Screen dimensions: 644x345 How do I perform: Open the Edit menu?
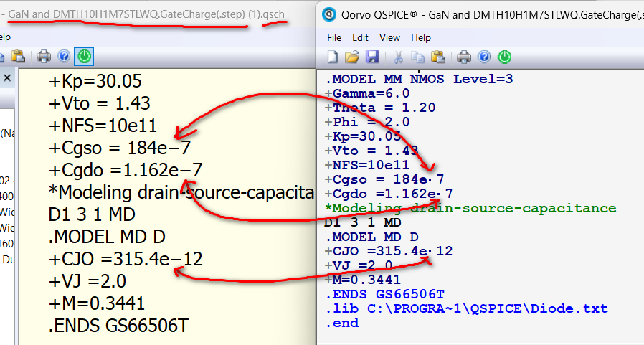pos(360,37)
